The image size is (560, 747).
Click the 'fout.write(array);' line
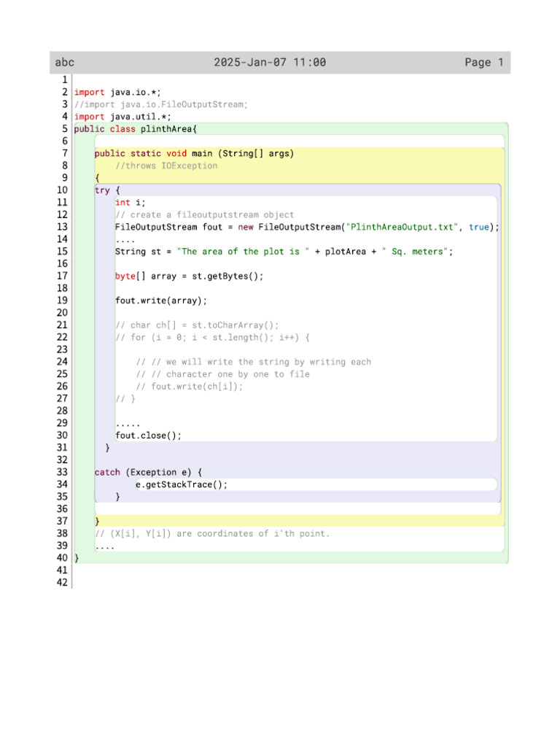161,301
